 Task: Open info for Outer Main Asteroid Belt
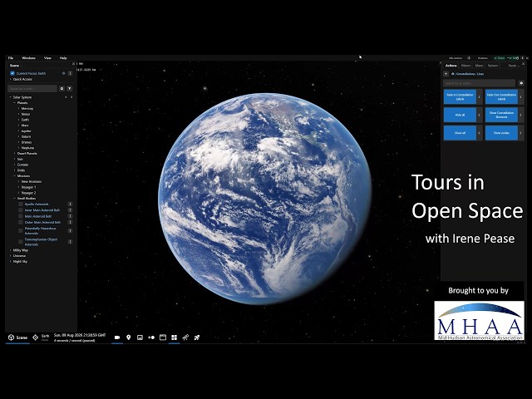(70, 222)
